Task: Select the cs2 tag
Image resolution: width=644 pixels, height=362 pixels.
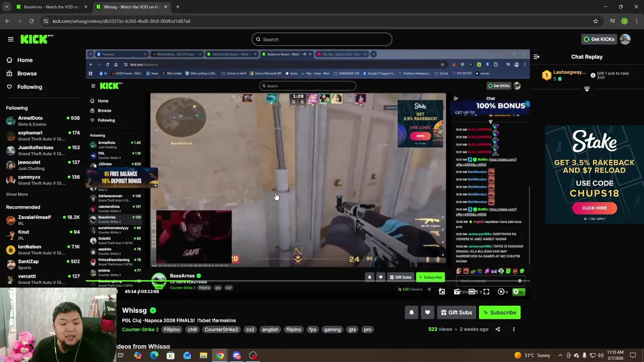Action: [x=250, y=329]
